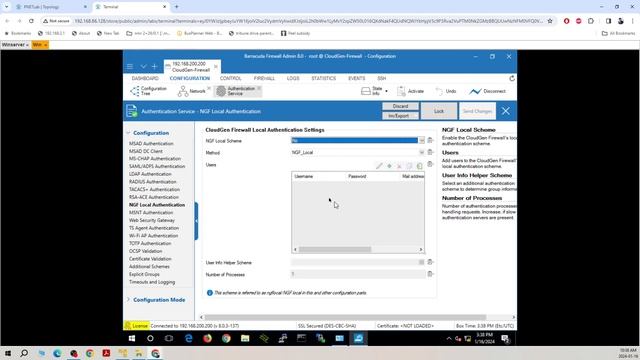Open the Method dropdown
640x360 pixels.
coord(421,152)
